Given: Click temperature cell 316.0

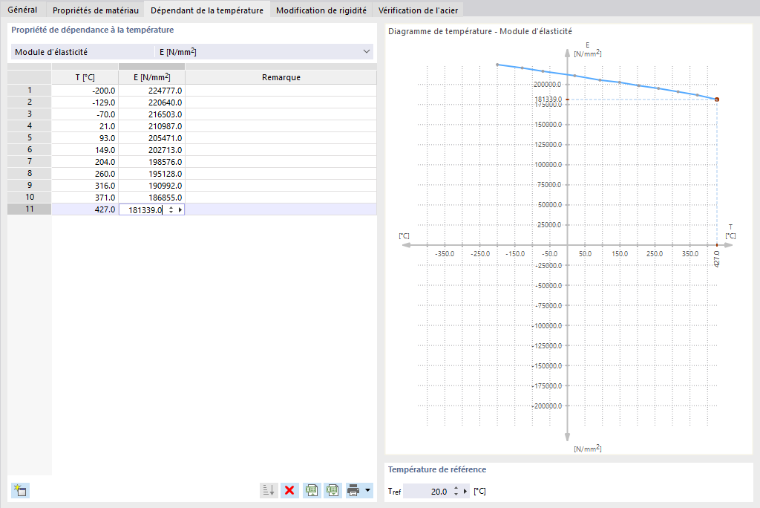Looking at the screenshot, I should 85,186.
